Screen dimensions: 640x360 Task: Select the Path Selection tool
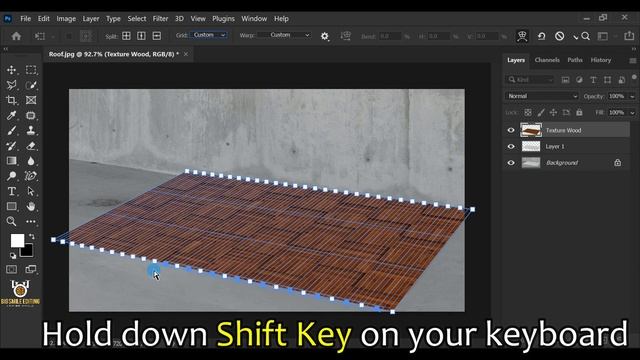pyautogui.click(x=31, y=191)
